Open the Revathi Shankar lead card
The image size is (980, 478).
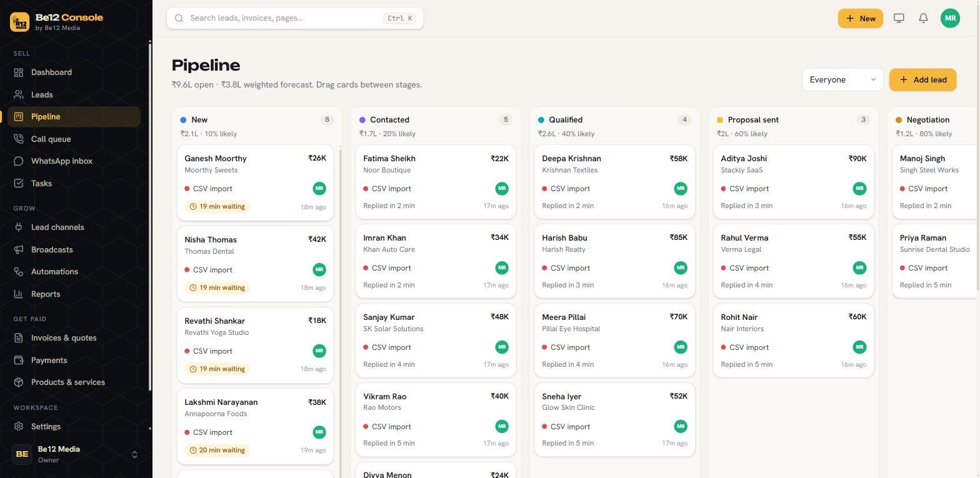(255, 346)
